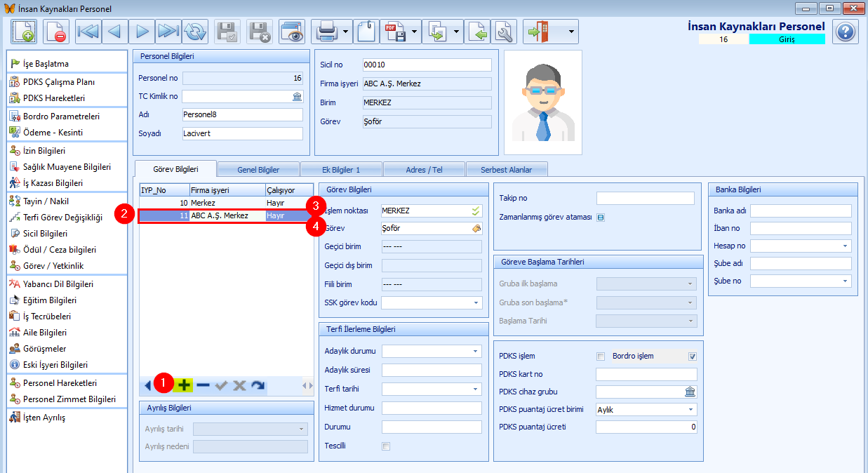Add a new row with the plus icon
The image size is (868, 473).
185,385
